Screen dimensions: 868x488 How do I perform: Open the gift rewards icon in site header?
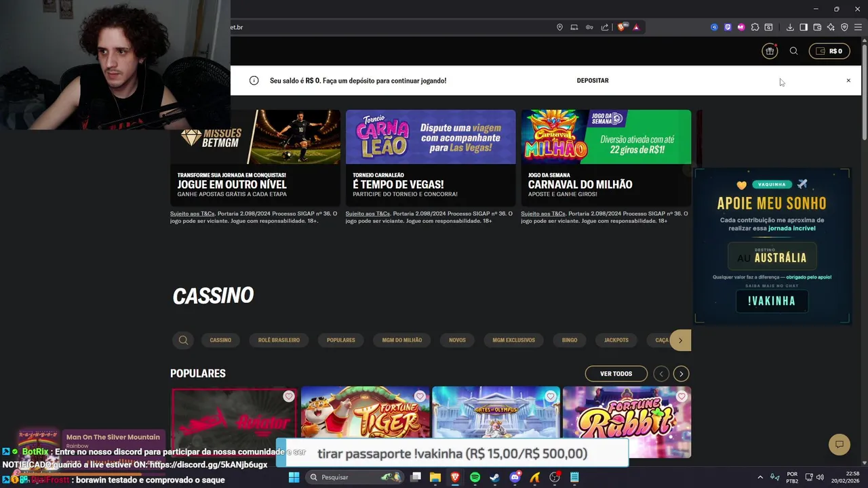769,51
